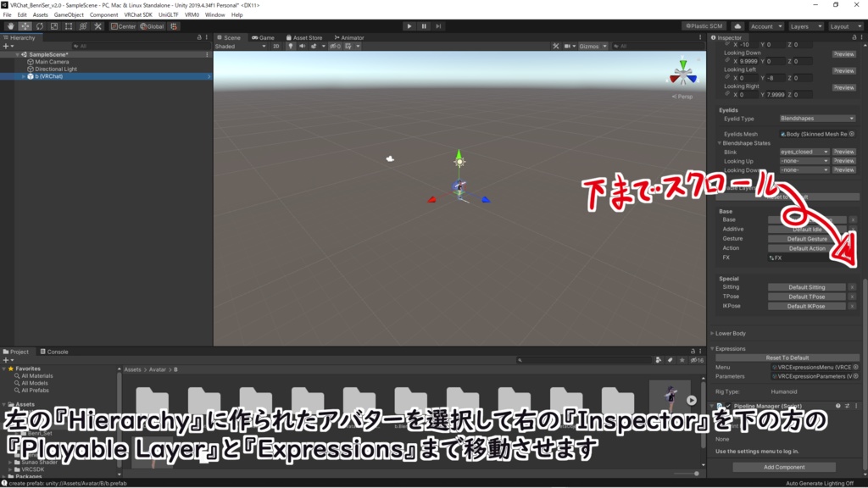Image resolution: width=868 pixels, height=488 pixels.
Task: Switch to the Game tab
Action: (268, 37)
